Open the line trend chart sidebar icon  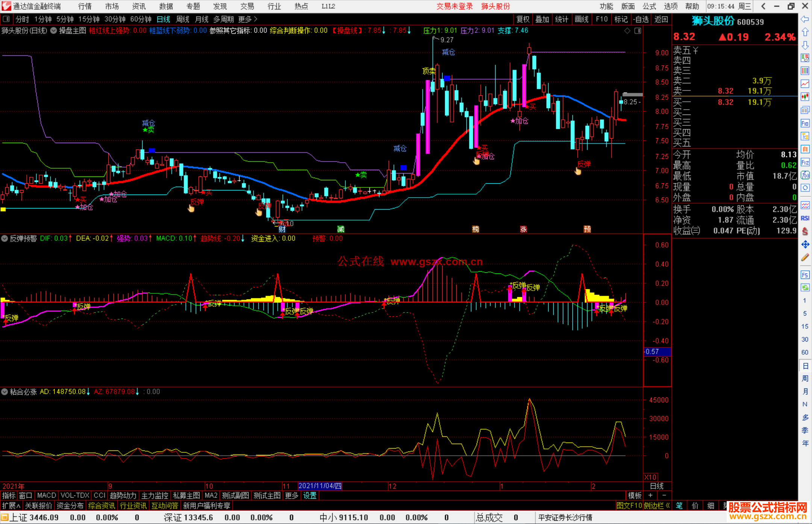tap(805, 84)
